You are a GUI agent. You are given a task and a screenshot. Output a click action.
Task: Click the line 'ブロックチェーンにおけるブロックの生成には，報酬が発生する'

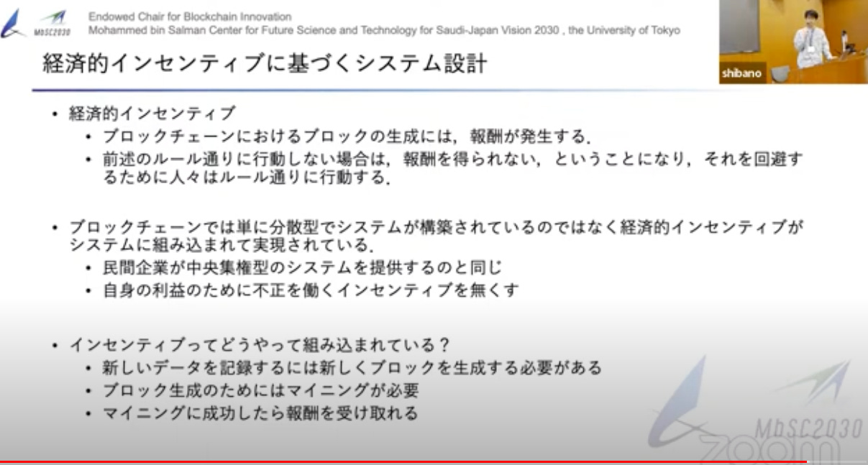tap(347, 136)
